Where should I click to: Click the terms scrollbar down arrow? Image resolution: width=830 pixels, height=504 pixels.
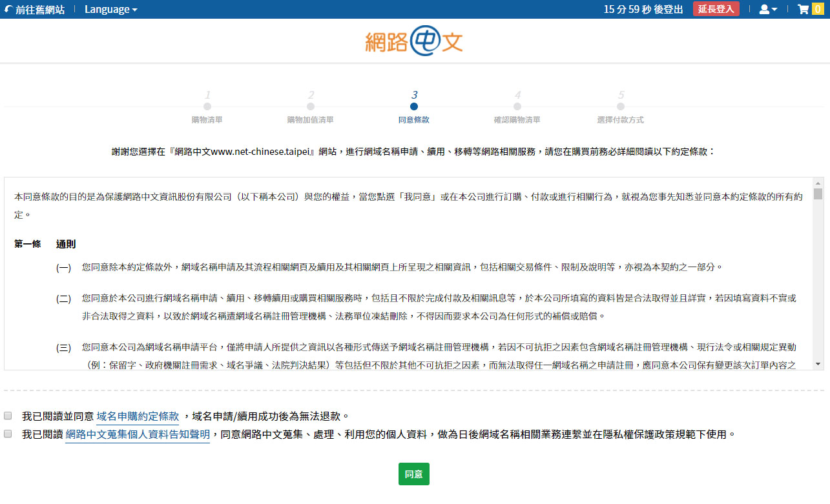[x=818, y=364]
